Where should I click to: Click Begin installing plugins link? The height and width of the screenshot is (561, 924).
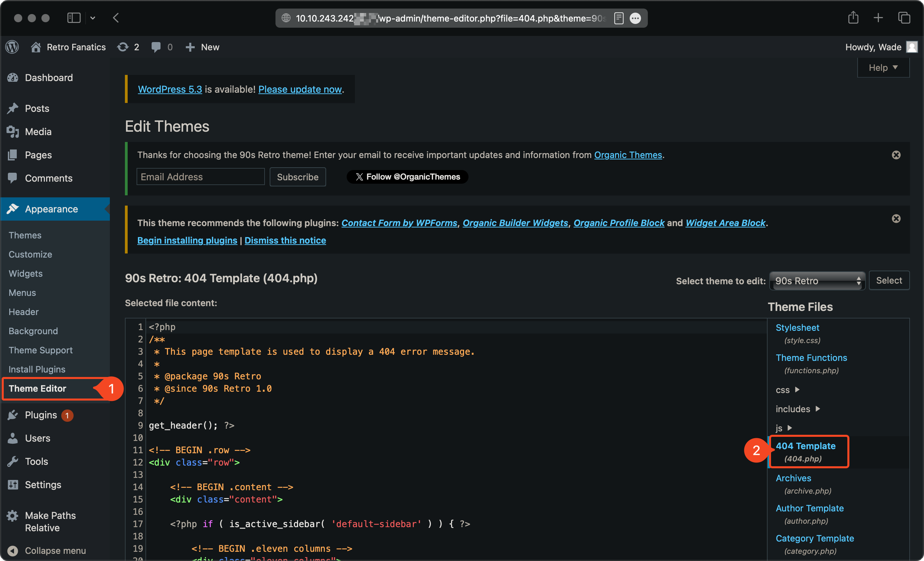tap(187, 240)
